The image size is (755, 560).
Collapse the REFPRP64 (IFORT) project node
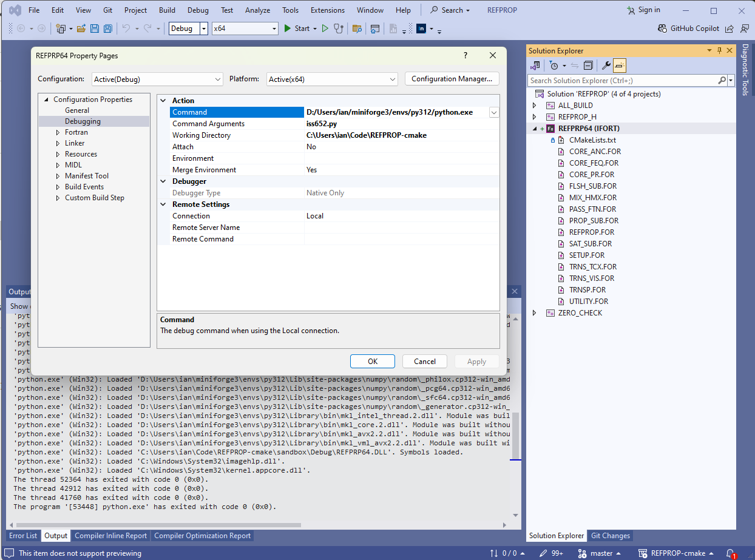point(534,129)
